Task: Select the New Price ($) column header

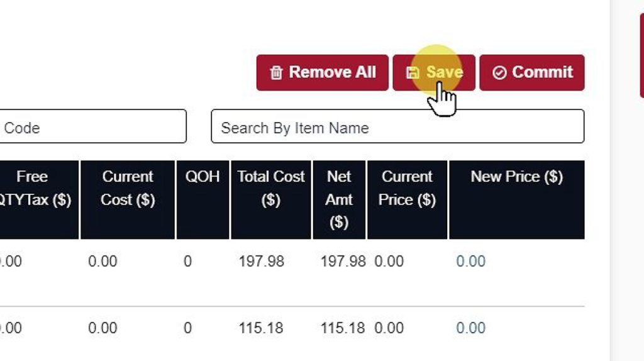Action: click(x=517, y=199)
